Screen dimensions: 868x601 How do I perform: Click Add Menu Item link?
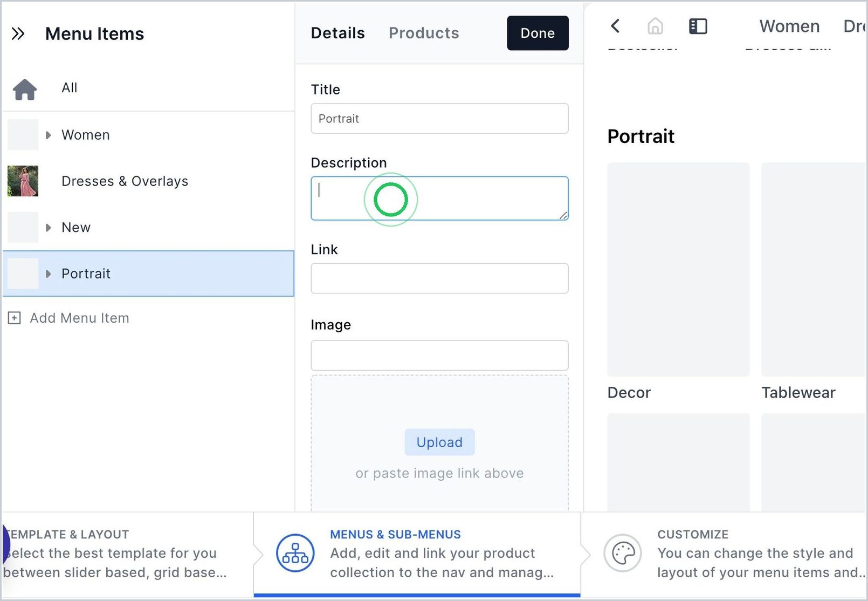point(79,318)
